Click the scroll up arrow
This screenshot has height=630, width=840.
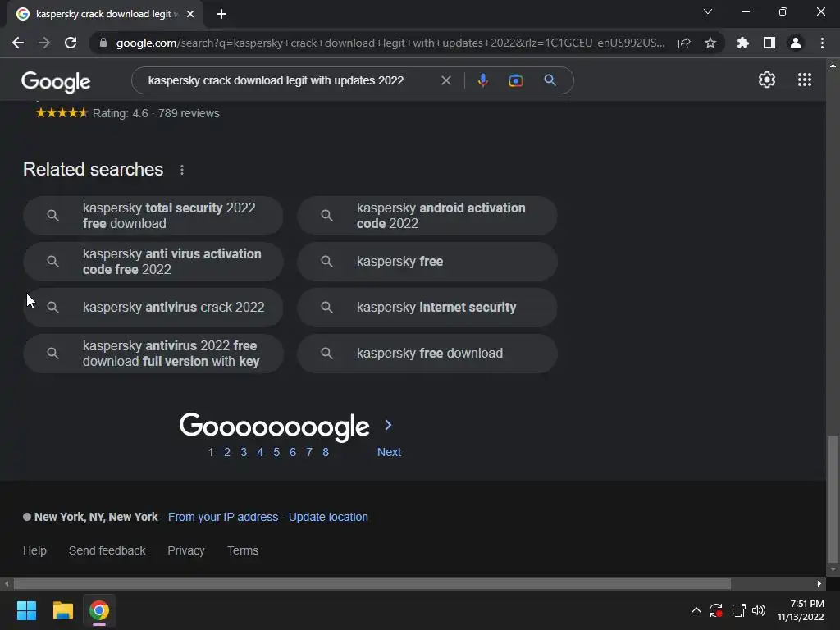[833, 66]
